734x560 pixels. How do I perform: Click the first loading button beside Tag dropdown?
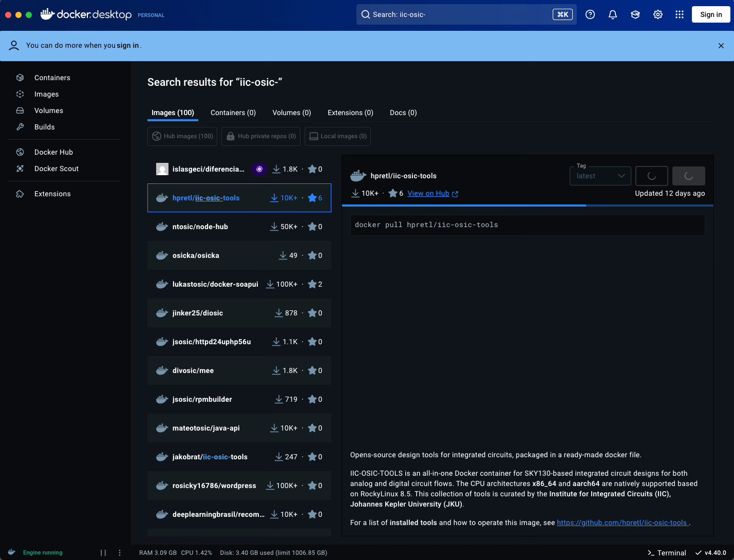pos(652,176)
